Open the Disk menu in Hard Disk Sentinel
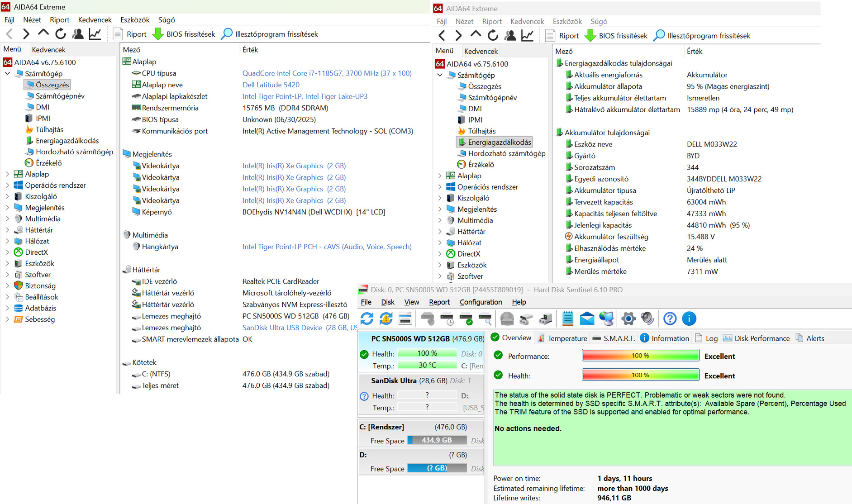 tap(388, 302)
